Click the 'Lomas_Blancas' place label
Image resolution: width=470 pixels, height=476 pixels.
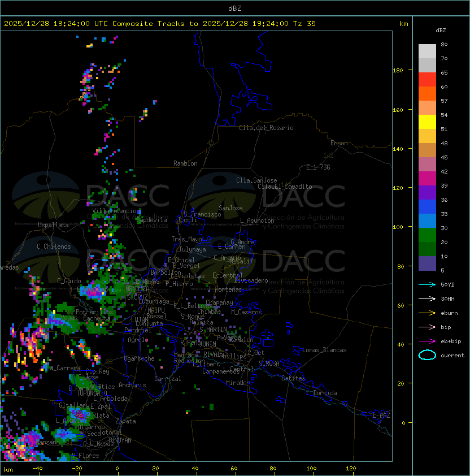click(324, 350)
